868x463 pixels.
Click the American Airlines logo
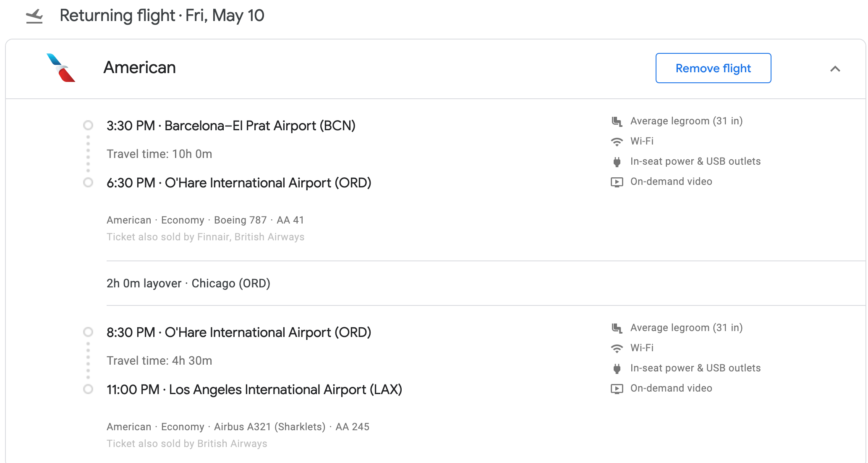point(61,68)
